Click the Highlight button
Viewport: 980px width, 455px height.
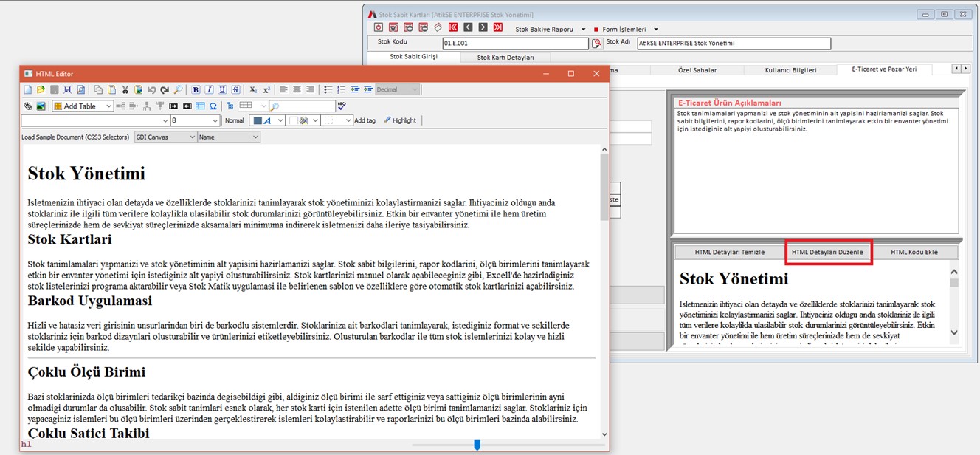400,120
